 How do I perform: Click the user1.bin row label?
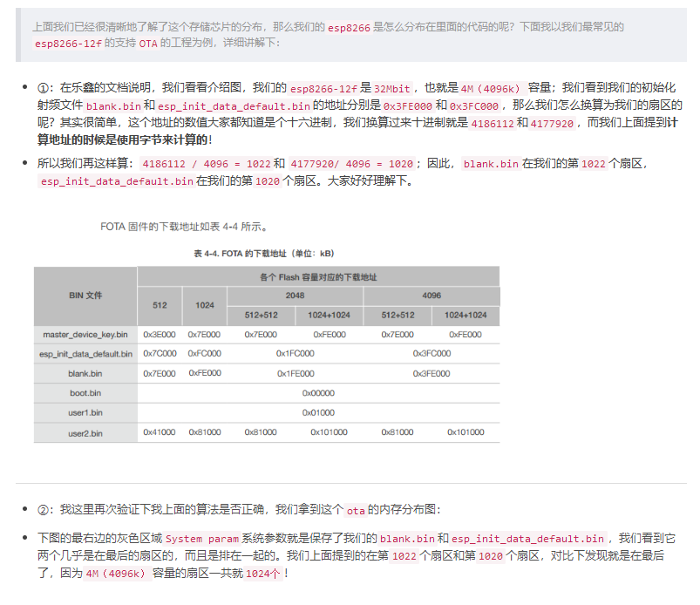coord(85,412)
